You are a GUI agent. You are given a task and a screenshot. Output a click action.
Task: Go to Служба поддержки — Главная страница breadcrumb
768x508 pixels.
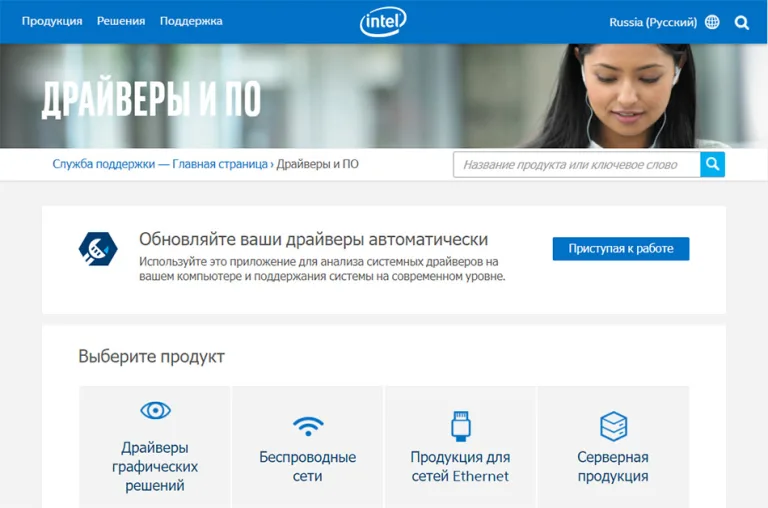tap(160, 164)
